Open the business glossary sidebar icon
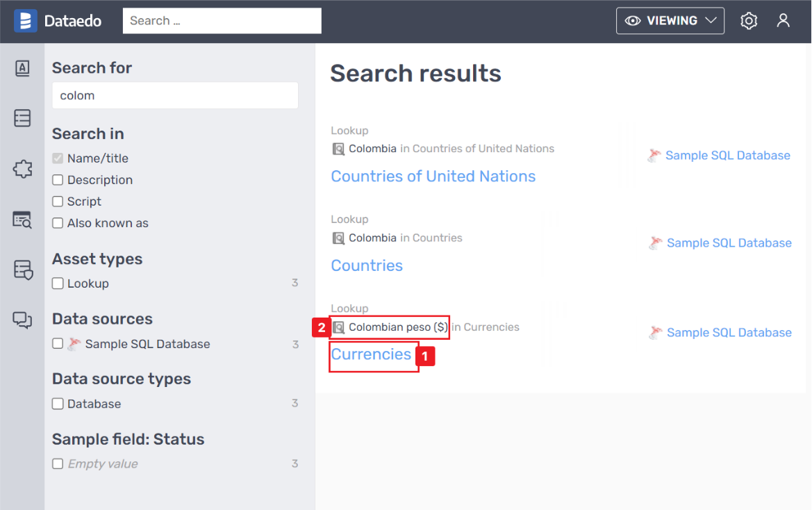Image resolution: width=812 pixels, height=510 pixels. click(x=22, y=68)
